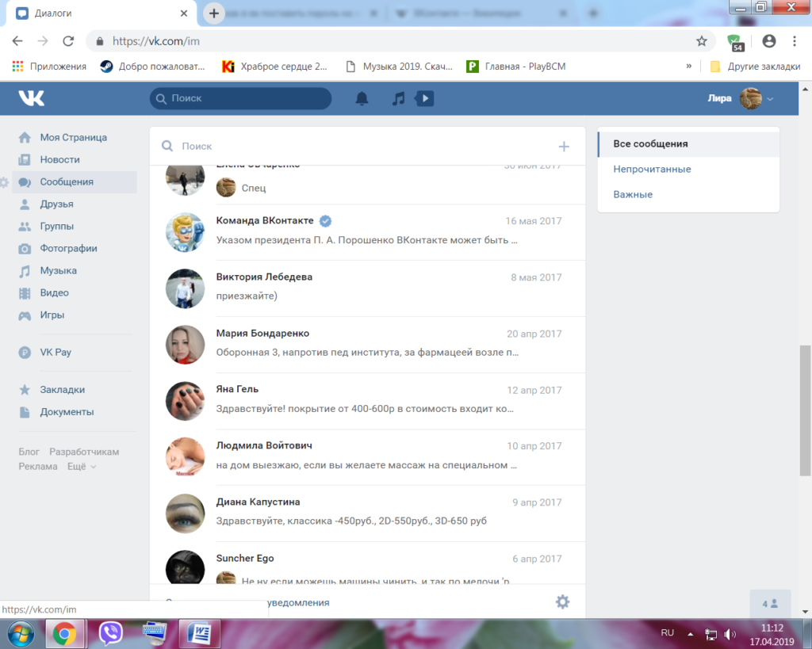Select the Важные filter
Viewport: 812px width, 649px height.
[688, 195]
